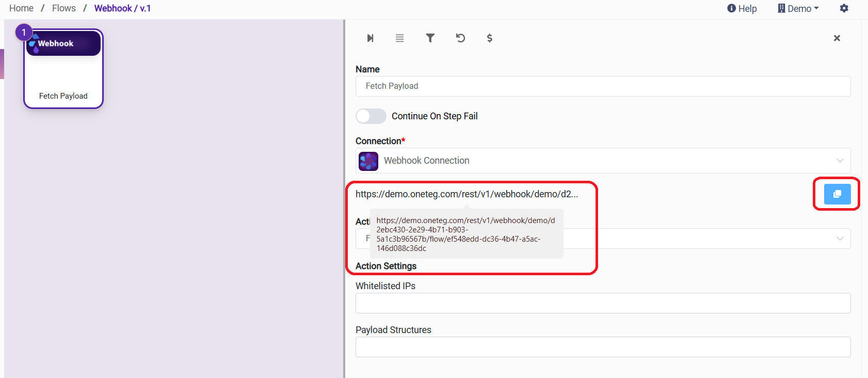Image resolution: width=868 pixels, height=378 pixels.
Task: Open settings gear in top bar
Action: click(x=844, y=8)
